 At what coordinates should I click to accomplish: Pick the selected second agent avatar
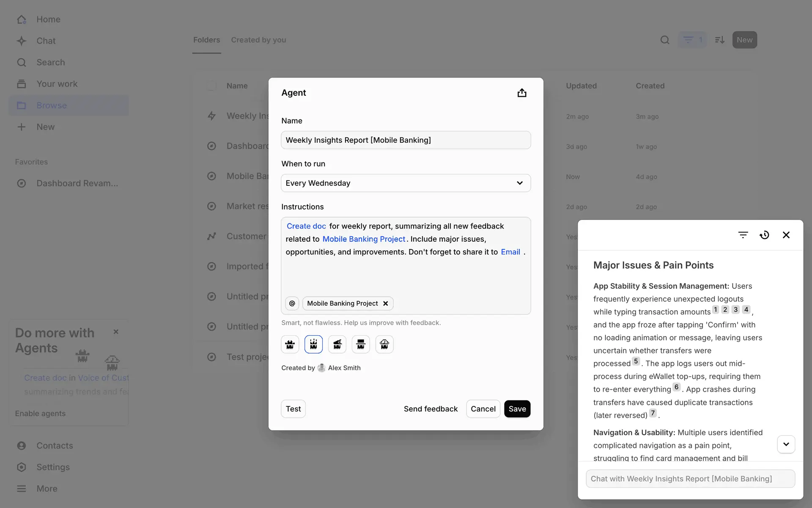pos(313,344)
